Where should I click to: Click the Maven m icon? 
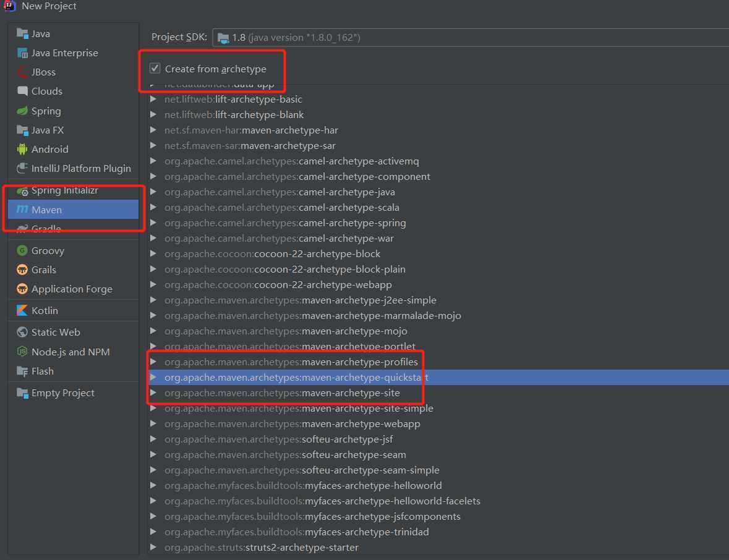[x=22, y=210]
